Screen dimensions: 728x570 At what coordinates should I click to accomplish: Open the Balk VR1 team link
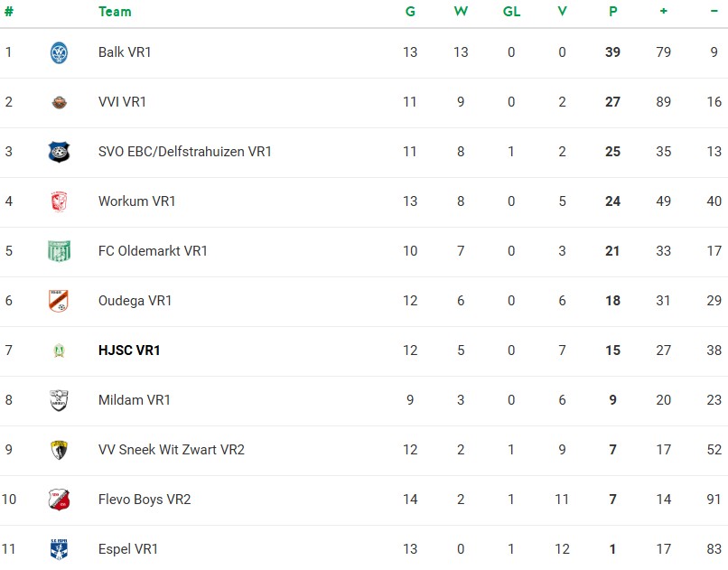tap(125, 52)
